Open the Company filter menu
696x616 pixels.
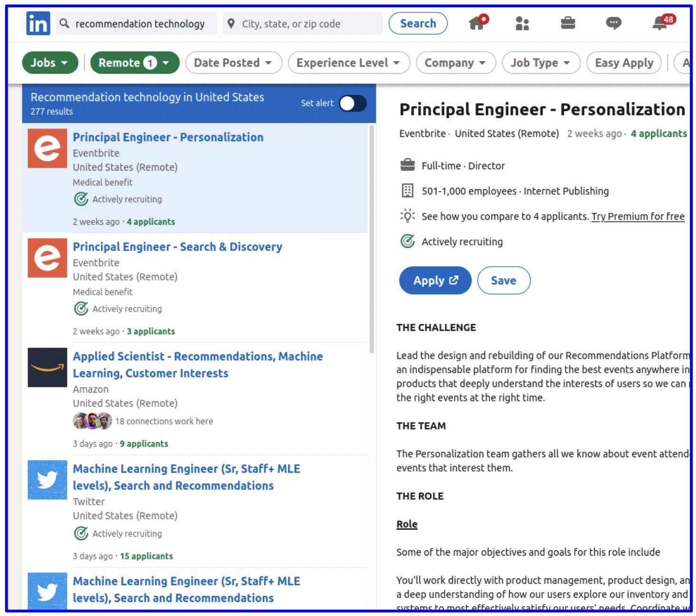coord(455,62)
